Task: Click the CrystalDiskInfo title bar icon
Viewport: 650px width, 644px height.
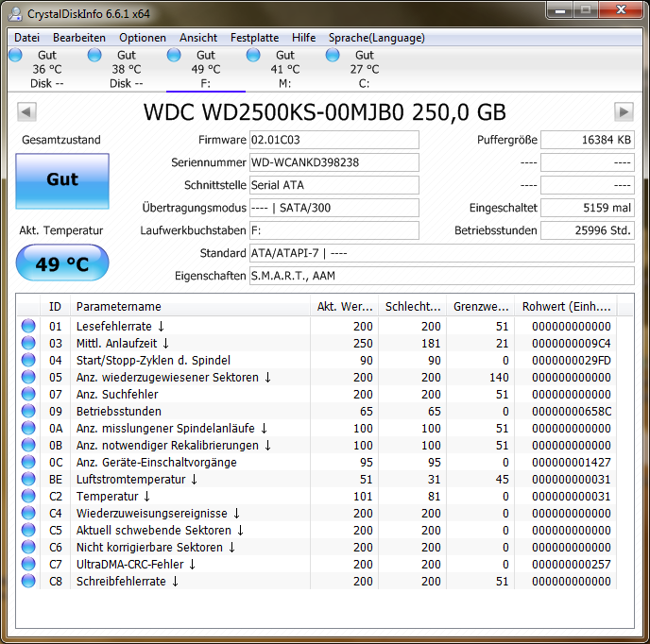Action: coord(16,13)
